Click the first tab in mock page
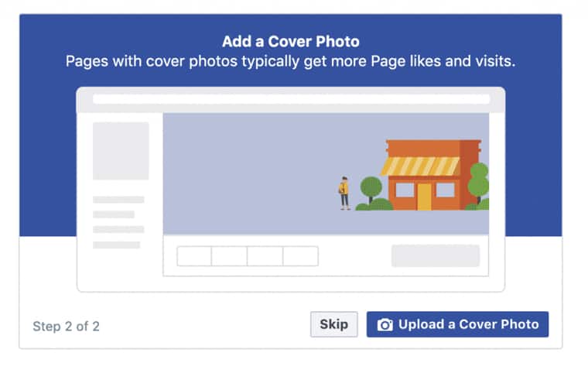Image resolution: width=588 pixels, height=370 pixels. point(194,256)
